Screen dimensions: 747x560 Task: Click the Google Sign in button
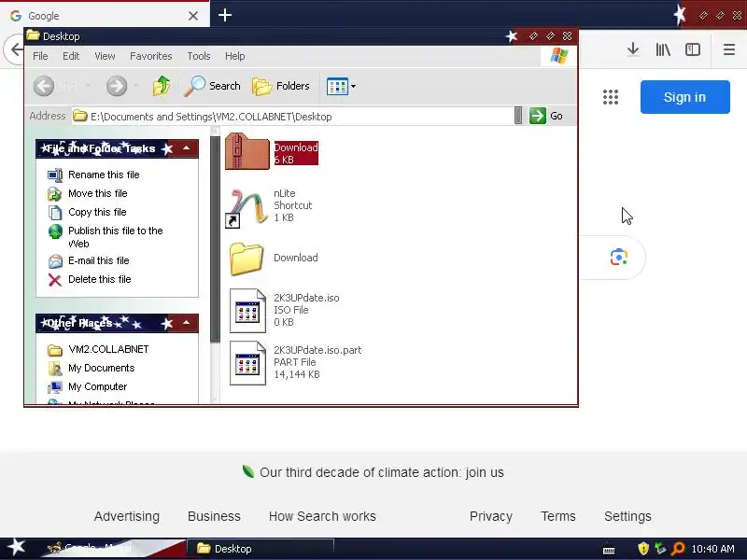pyautogui.click(x=684, y=97)
